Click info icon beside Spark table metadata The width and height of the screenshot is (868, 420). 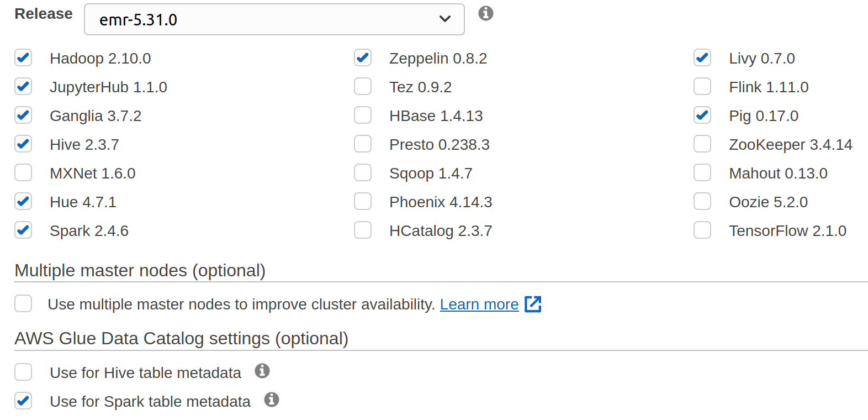272,400
